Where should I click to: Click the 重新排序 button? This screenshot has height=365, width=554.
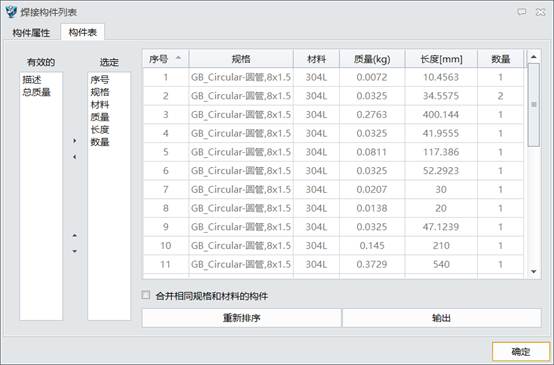tap(242, 318)
